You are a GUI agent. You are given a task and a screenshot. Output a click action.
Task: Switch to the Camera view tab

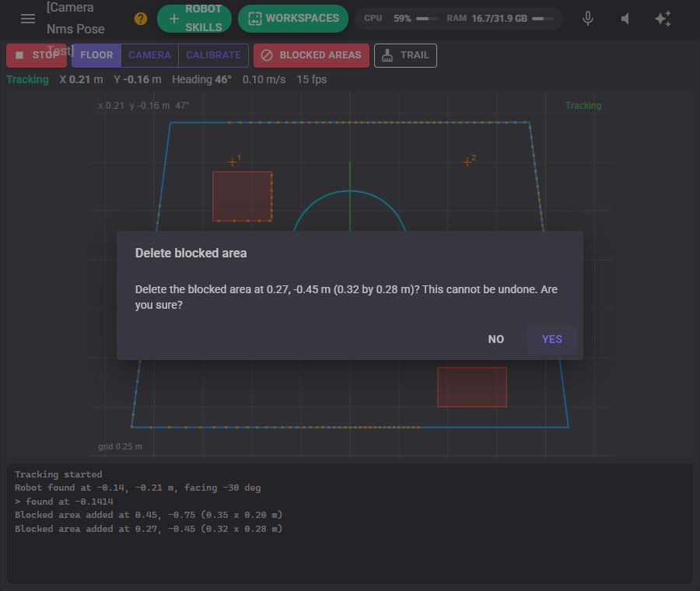pos(149,55)
